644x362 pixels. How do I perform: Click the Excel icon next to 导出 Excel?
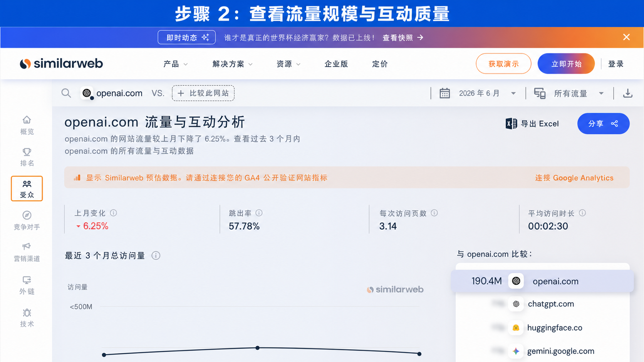(x=511, y=123)
